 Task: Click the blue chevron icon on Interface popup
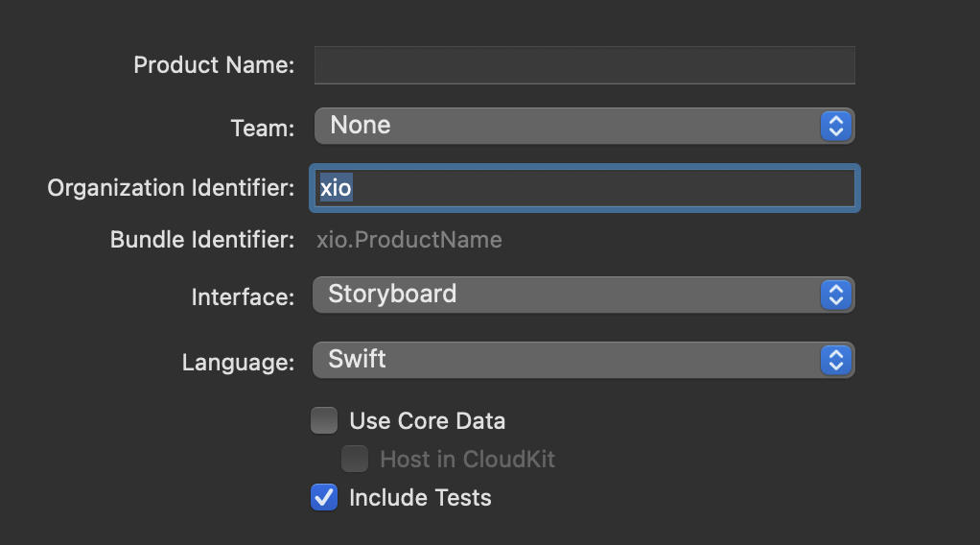point(835,295)
